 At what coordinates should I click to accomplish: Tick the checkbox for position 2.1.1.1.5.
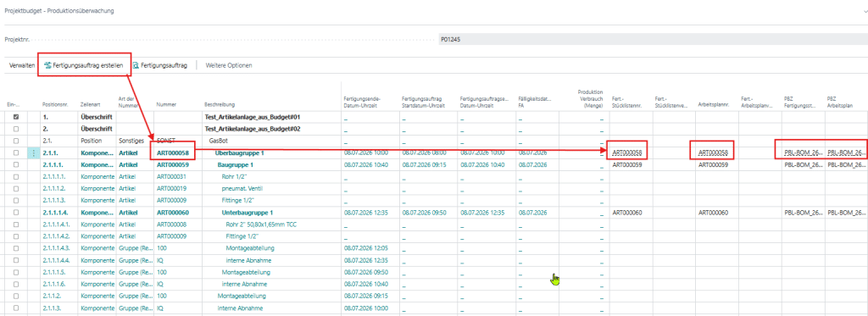point(16,272)
